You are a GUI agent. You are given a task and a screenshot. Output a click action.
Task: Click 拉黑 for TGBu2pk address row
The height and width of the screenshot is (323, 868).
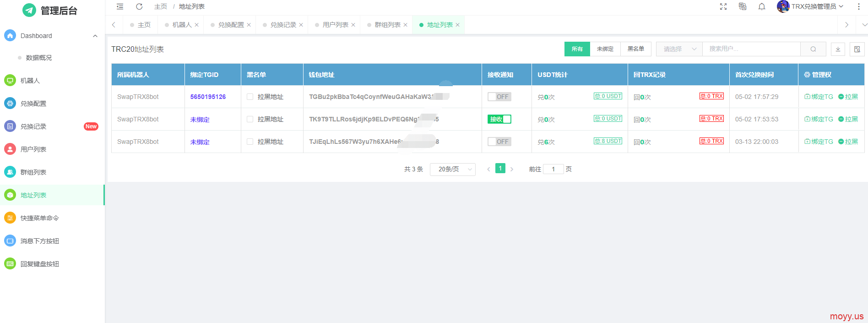tap(848, 97)
